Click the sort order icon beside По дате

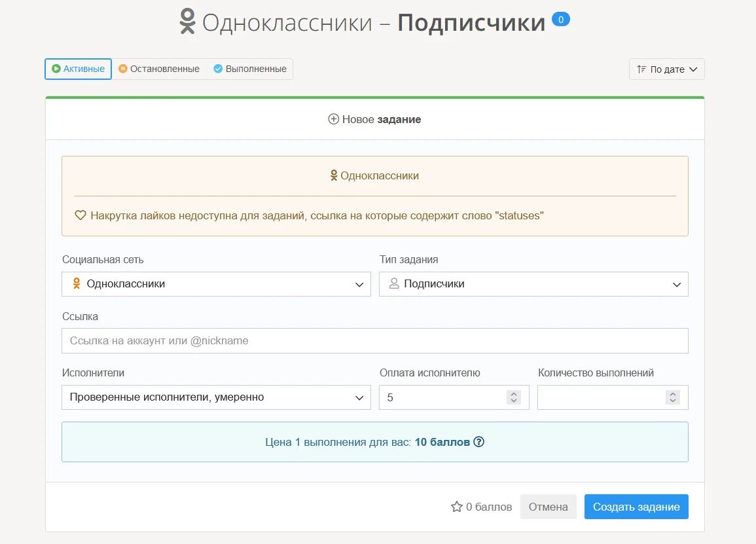click(641, 69)
